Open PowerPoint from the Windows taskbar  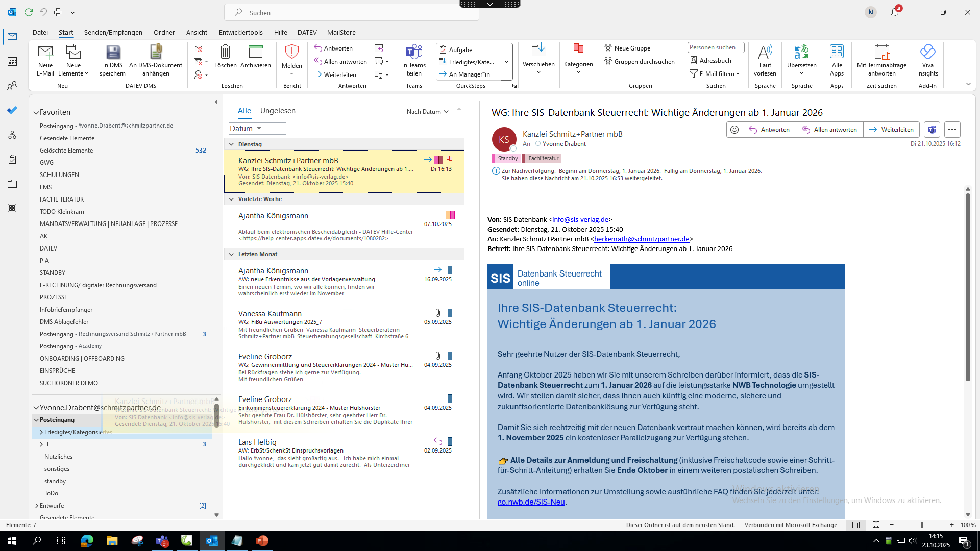click(x=262, y=541)
